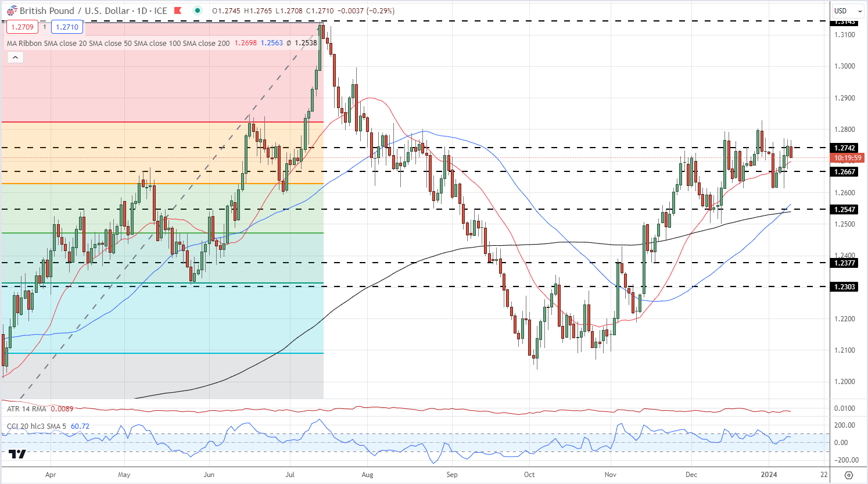Click the May label on time axis
The width and height of the screenshot is (868, 484).
click(x=124, y=475)
